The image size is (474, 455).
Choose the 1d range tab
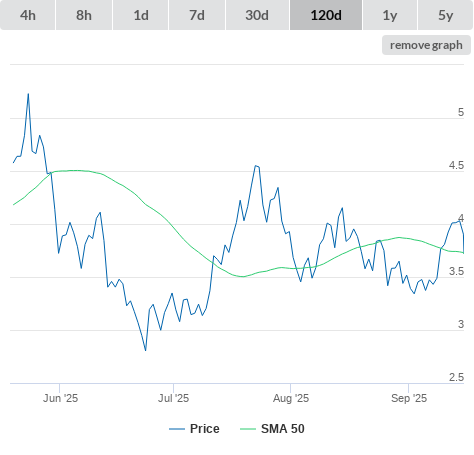click(141, 15)
